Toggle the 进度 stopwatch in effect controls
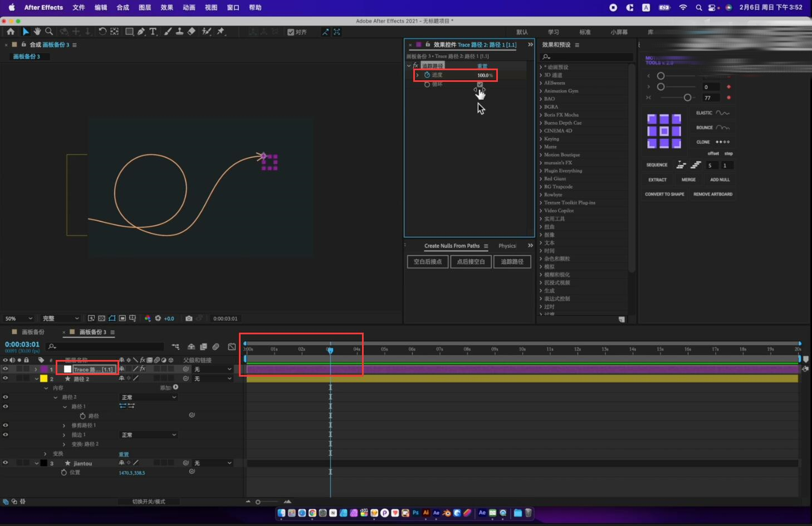This screenshot has width=812, height=526. [427, 75]
